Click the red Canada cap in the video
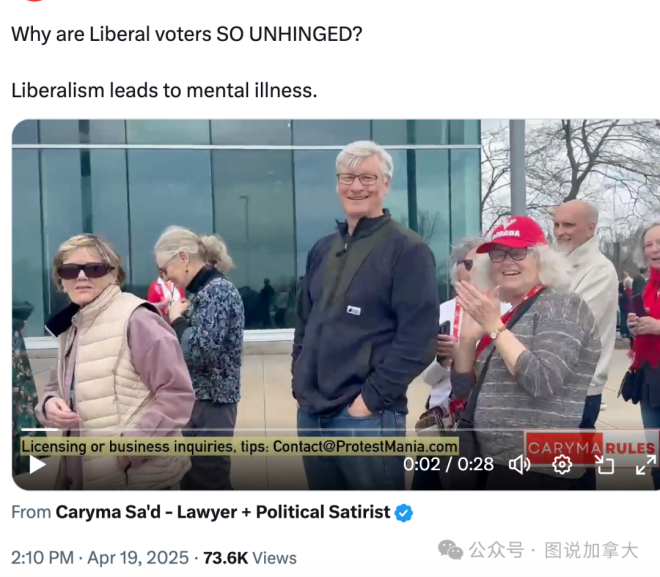This screenshot has width=660, height=577. click(x=511, y=234)
